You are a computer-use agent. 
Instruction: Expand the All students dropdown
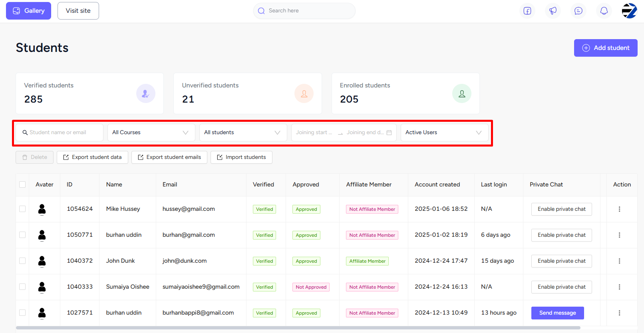[x=243, y=133]
